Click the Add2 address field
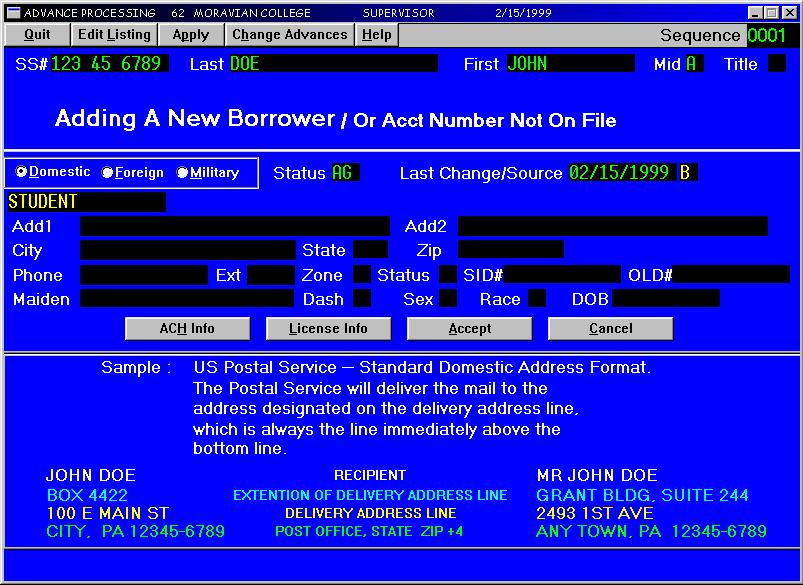 pos(612,226)
